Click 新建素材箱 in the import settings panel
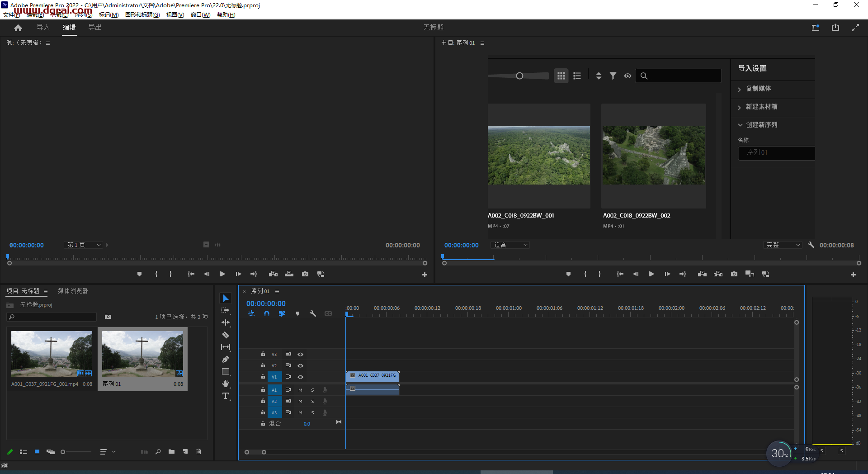868x474 pixels. (x=762, y=107)
